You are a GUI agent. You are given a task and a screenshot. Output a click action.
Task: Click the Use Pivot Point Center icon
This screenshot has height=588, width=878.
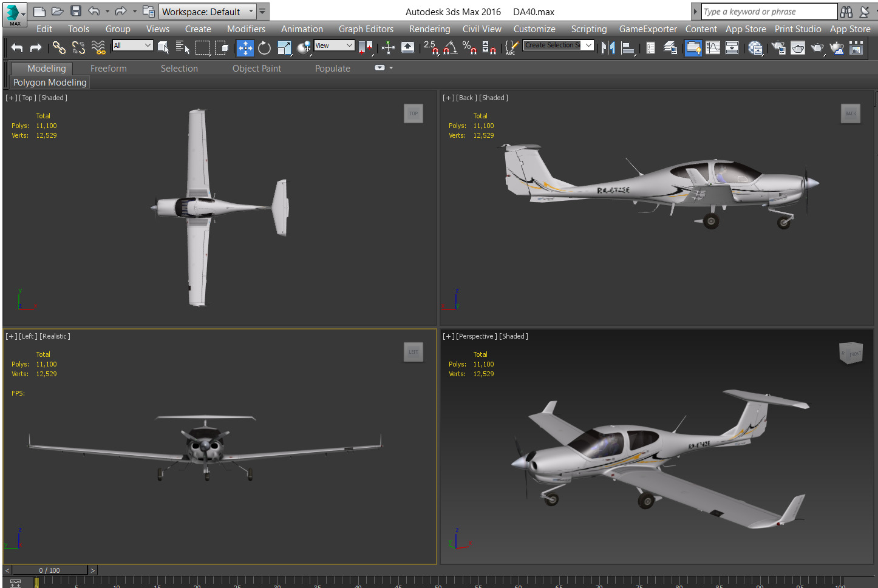coord(366,48)
